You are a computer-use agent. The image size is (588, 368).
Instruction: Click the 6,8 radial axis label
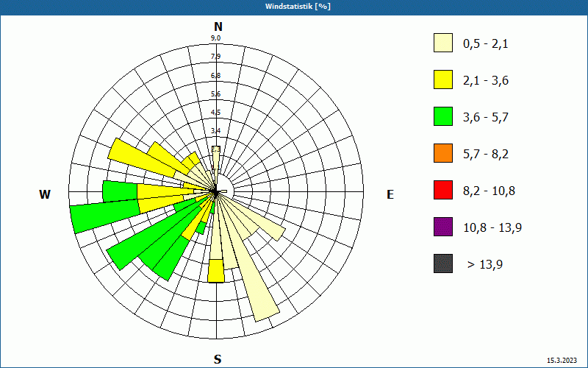click(215, 76)
